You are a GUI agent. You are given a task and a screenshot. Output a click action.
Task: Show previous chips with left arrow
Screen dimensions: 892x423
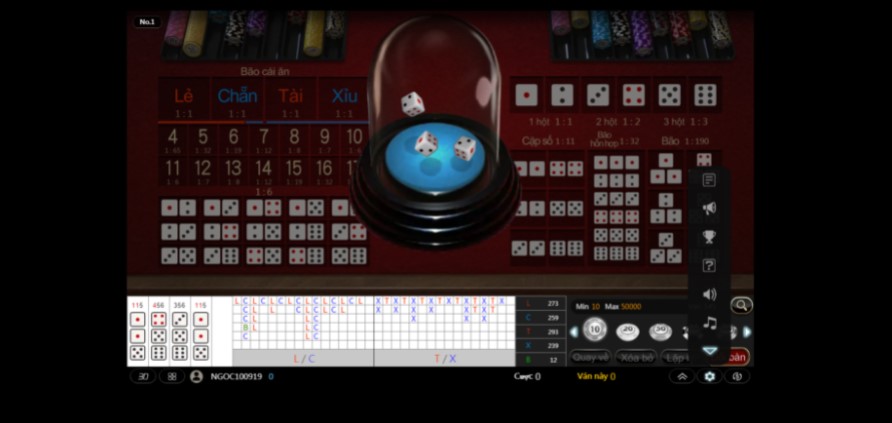click(x=574, y=331)
